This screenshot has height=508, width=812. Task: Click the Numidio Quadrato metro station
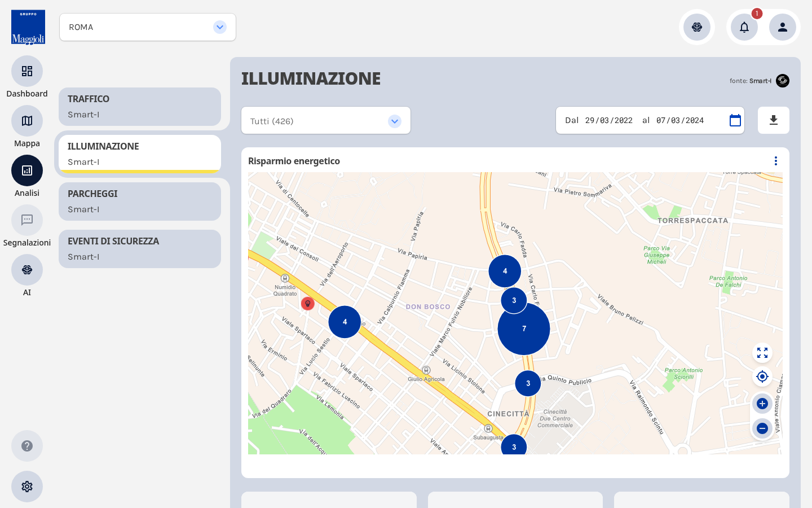tap(285, 278)
